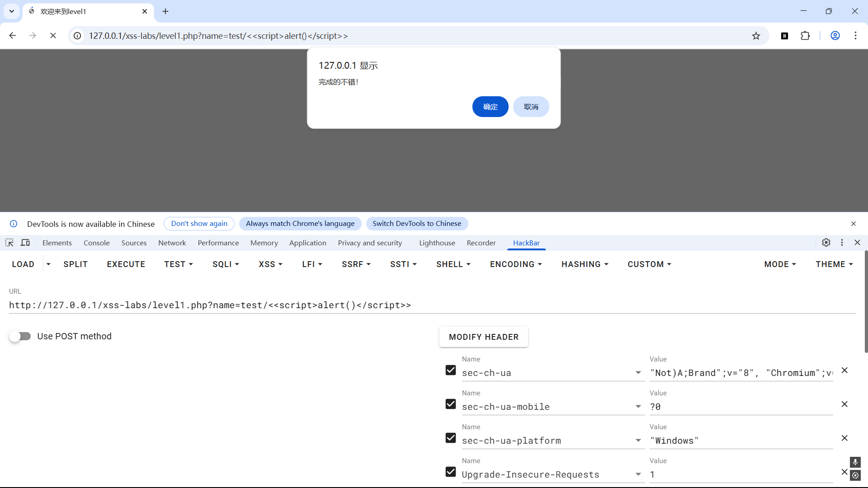The height and width of the screenshot is (488, 868).
Task: Open the LFI dropdown menu
Action: [312, 264]
